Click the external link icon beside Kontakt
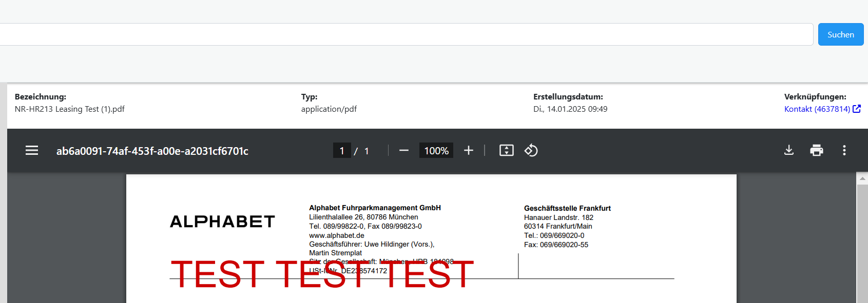 tap(856, 109)
